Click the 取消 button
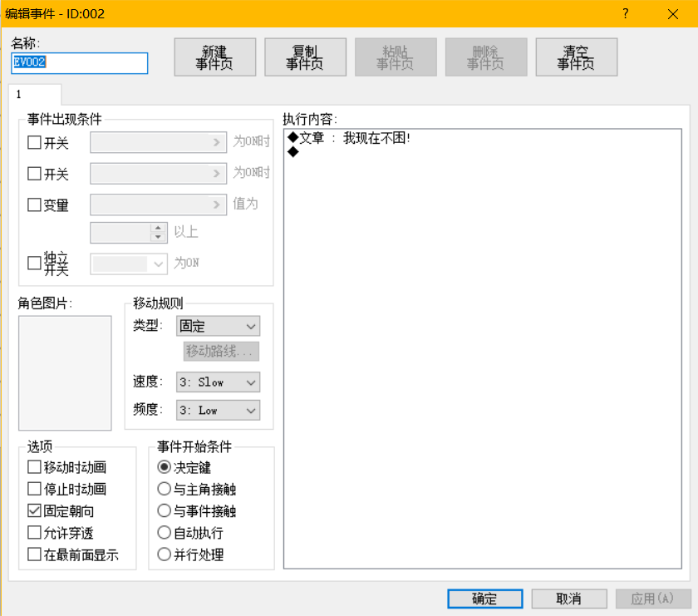The width and height of the screenshot is (698, 616). click(x=569, y=599)
